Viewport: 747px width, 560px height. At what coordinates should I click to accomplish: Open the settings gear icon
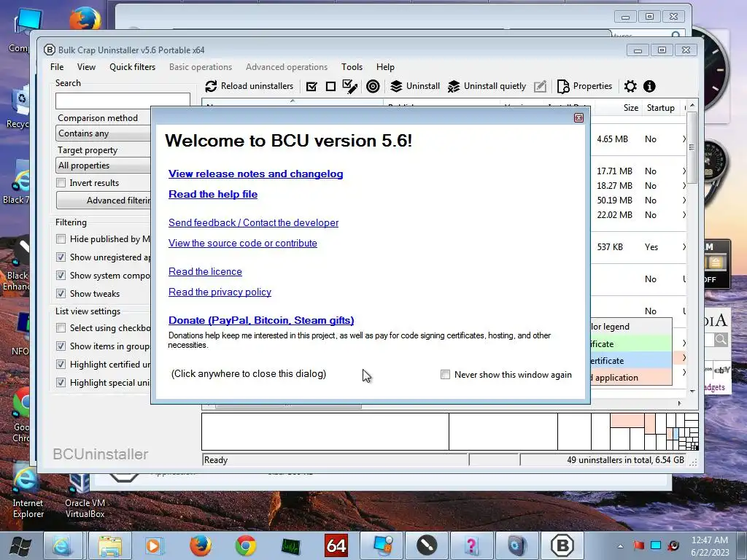coord(630,86)
